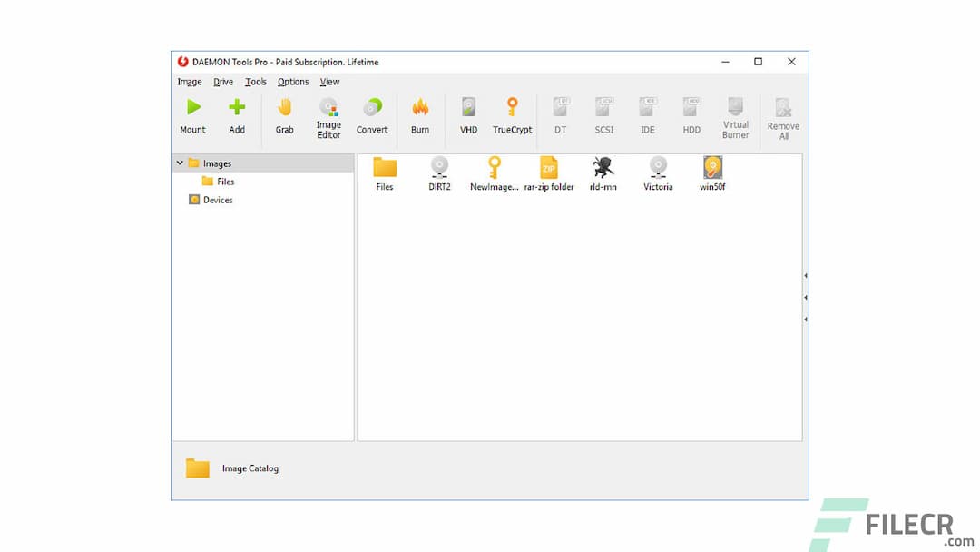The image size is (980, 552).
Task: Click the DT virtual drive icon
Action: click(560, 115)
